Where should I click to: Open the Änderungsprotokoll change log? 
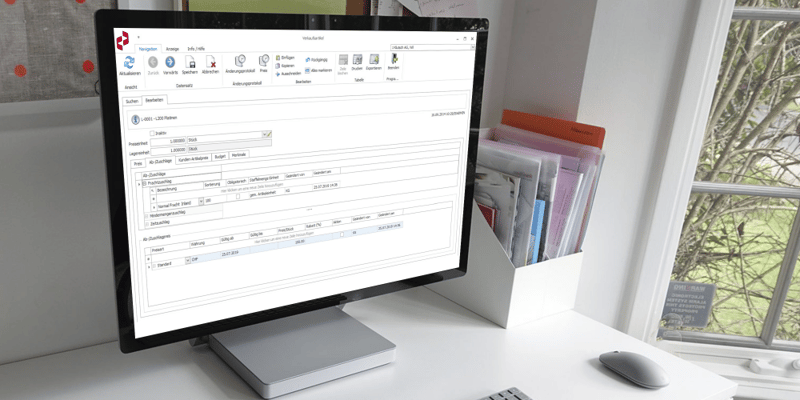pos(240,61)
